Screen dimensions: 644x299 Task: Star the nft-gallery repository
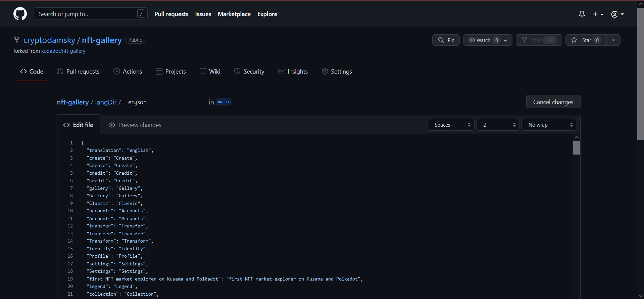582,40
